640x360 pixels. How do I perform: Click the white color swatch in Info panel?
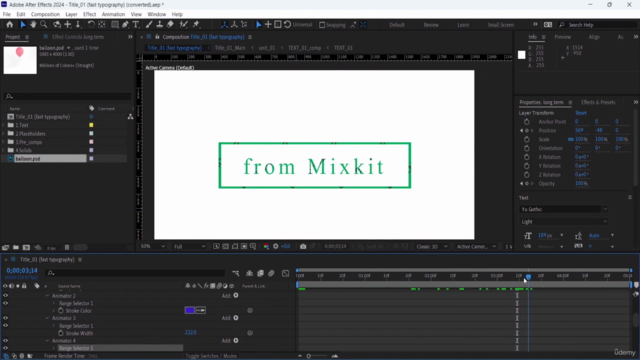[522, 55]
